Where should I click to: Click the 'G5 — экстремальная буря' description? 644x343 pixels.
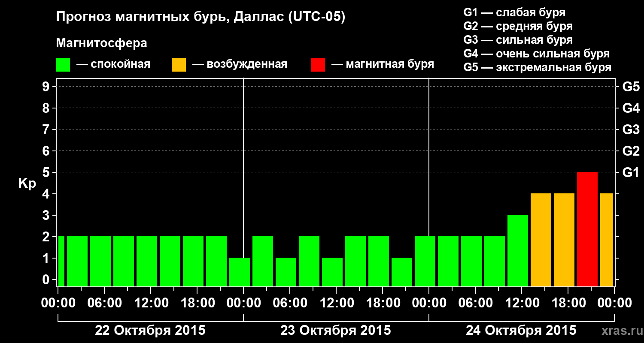pos(537,67)
